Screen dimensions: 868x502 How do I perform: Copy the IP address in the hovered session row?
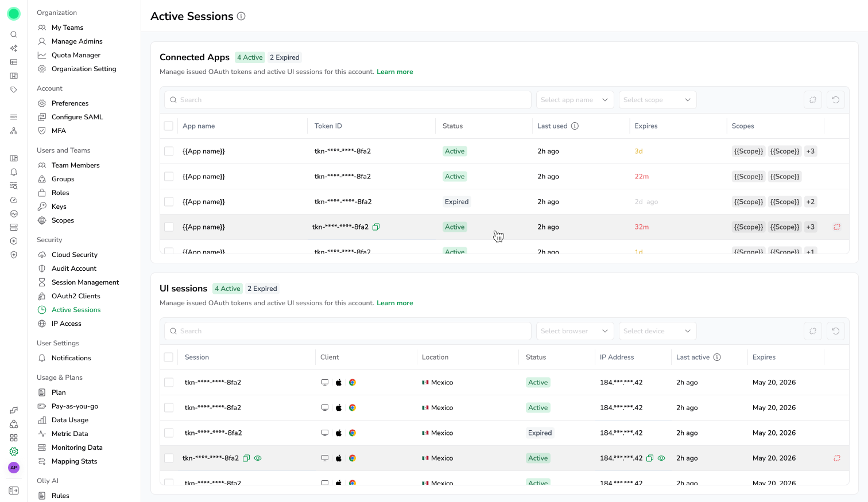(x=650, y=458)
